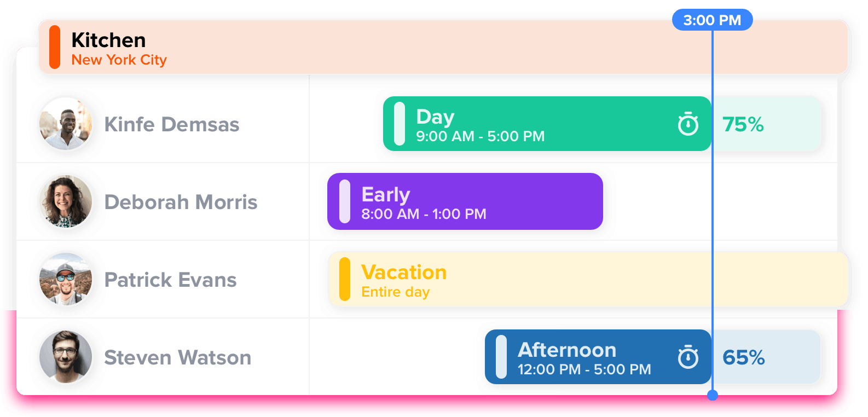Click the 65% completion badge for Steven
Image resolution: width=868 pixels, height=417 pixels.
(x=743, y=357)
